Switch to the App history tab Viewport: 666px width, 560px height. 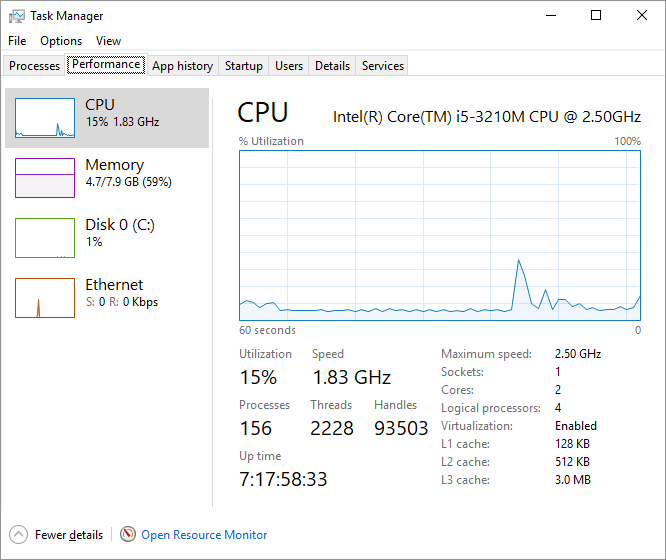pos(182,66)
